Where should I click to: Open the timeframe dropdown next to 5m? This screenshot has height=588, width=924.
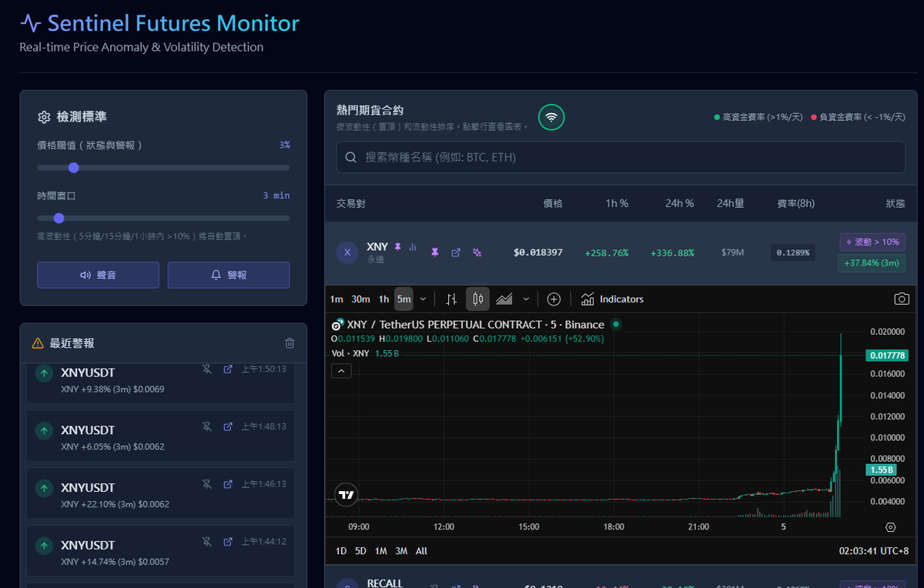pyautogui.click(x=422, y=299)
